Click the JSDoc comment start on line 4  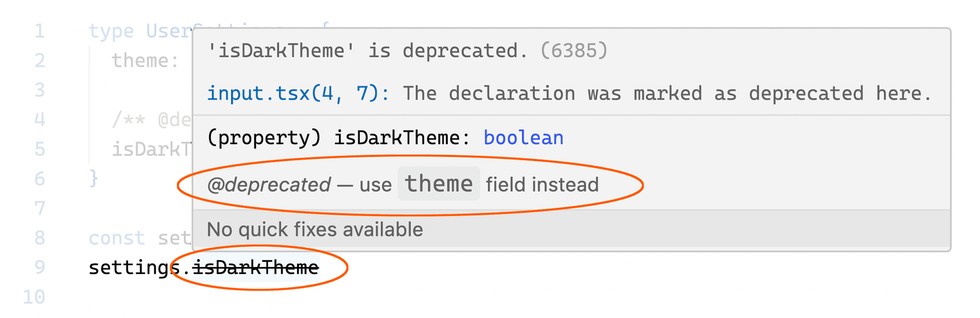129,120
